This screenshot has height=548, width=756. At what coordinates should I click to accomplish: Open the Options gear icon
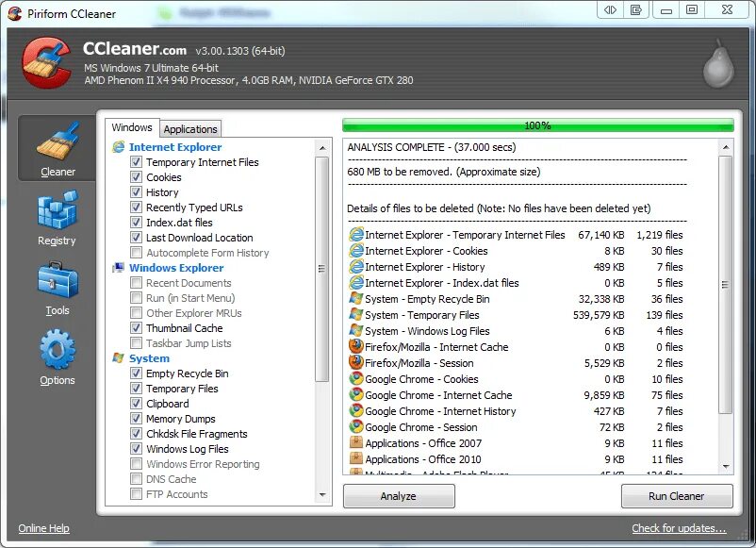58,350
